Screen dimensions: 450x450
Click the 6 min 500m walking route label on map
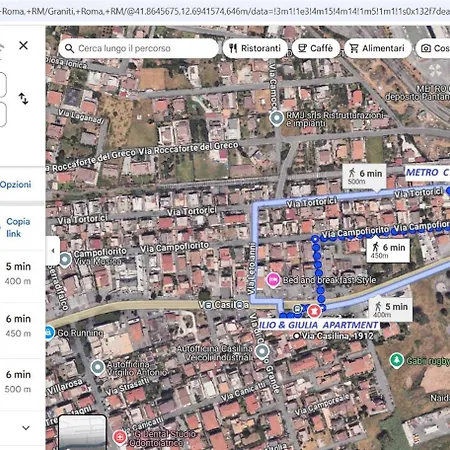click(364, 177)
